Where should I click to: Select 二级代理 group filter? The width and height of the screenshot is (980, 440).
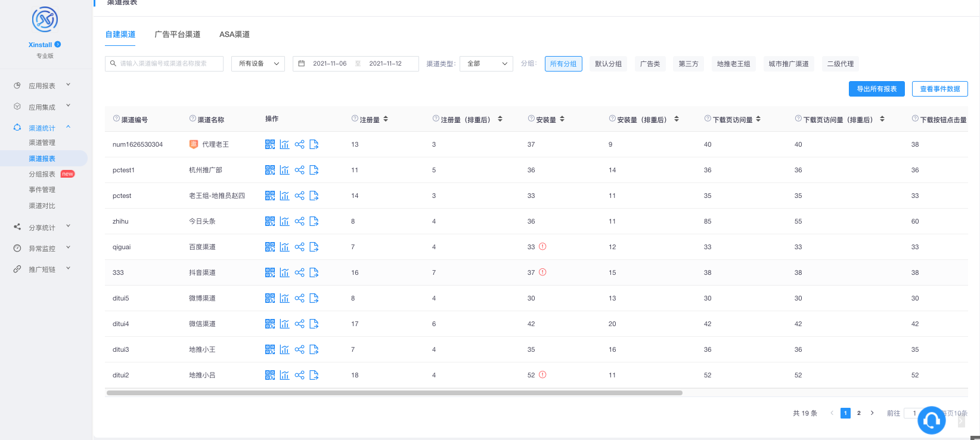coord(840,64)
